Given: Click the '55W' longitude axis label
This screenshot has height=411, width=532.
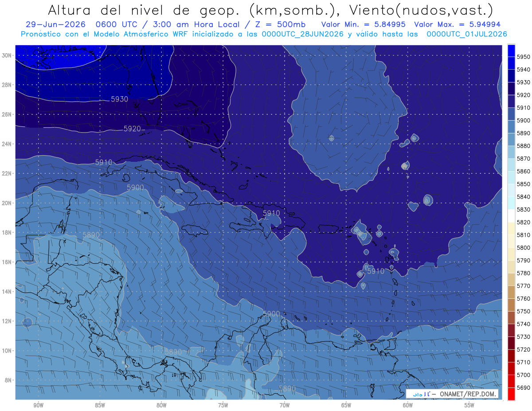Looking at the screenshot, I should 469,405.
